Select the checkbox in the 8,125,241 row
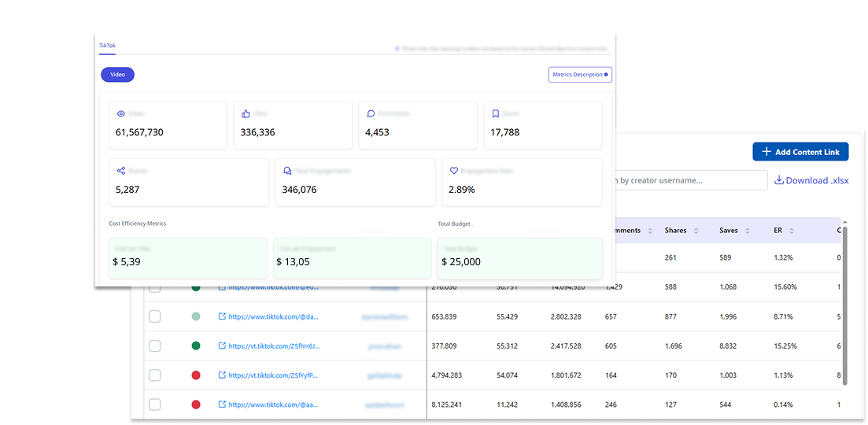The height and width of the screenshot is (425, 868). [154, 405]
